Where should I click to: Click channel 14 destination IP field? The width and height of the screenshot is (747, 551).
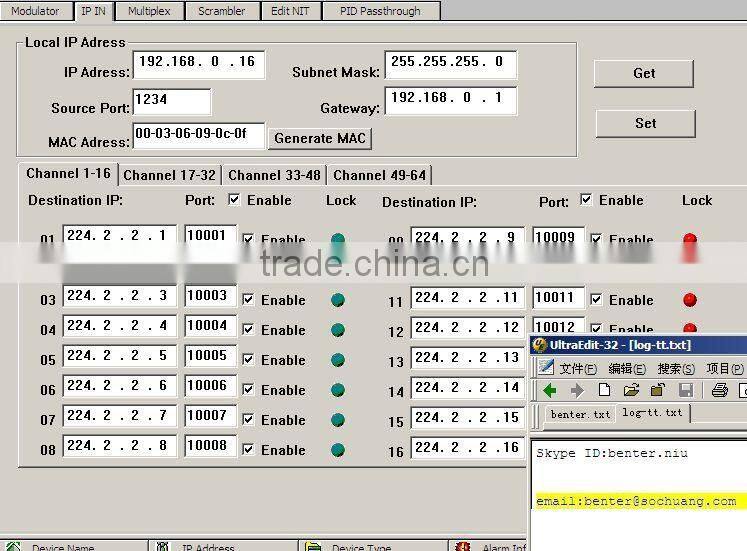(467, 388)
